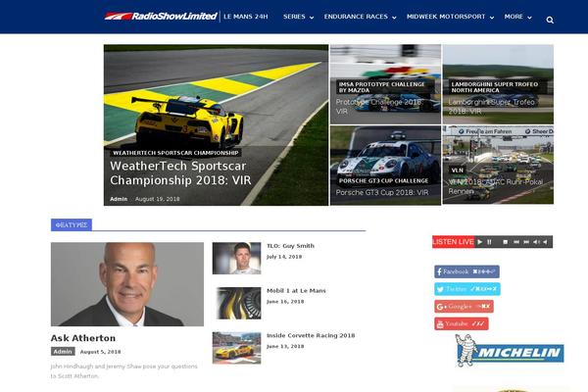Open the Inside Corvette Racing 2018 headline
The height and width of the screenshot is (392, 588).
tap(311, 335)
